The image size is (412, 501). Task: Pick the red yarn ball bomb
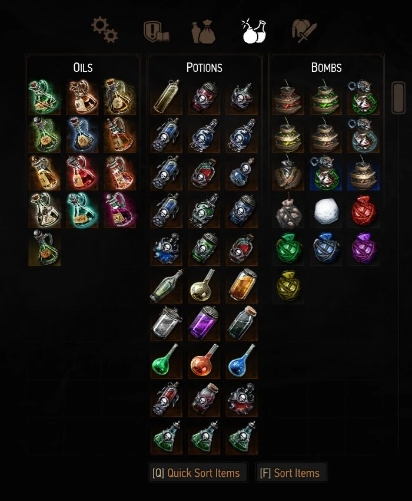pyautogui.click(x=364, y=211)
